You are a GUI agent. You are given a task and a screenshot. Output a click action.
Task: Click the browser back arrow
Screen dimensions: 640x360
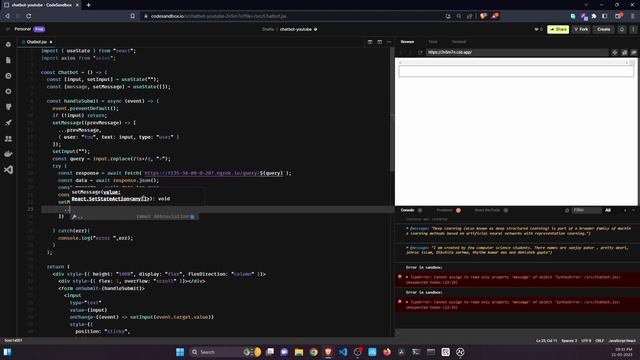[x=7, y=16]
